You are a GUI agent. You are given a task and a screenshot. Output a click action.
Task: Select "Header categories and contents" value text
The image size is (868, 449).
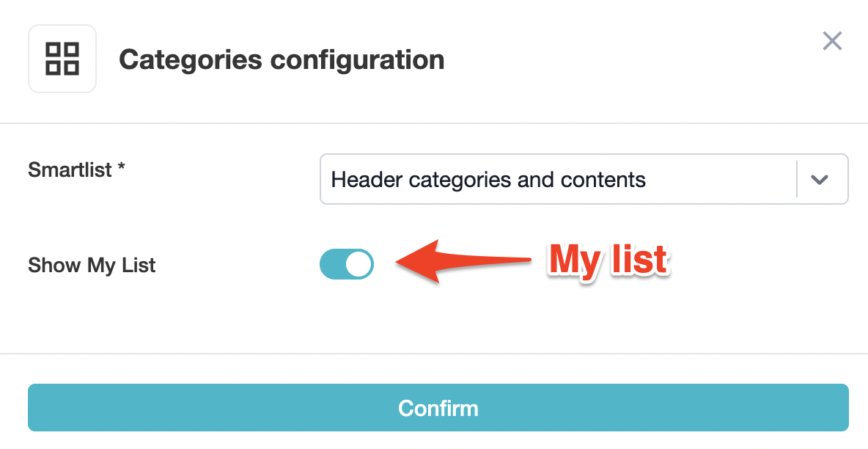coord(488,179)
